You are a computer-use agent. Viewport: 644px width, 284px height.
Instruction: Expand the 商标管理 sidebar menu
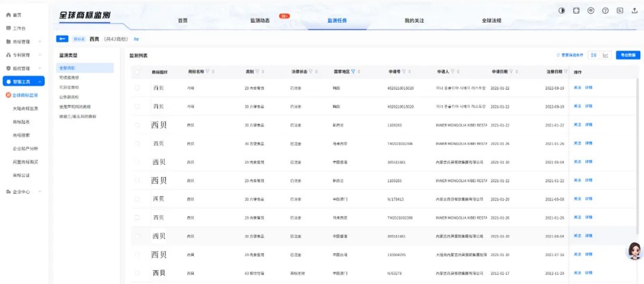pyautogui.click(x=23, y=42)
